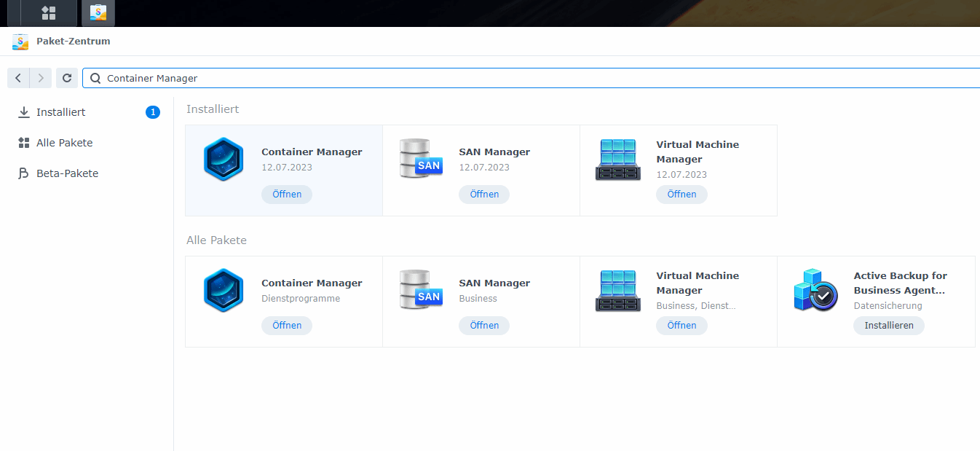Open the Paket-Zentrum icon in the taskbar
Image resolution: width=980 pixels, height=451 pixels.
coord(98,12)
